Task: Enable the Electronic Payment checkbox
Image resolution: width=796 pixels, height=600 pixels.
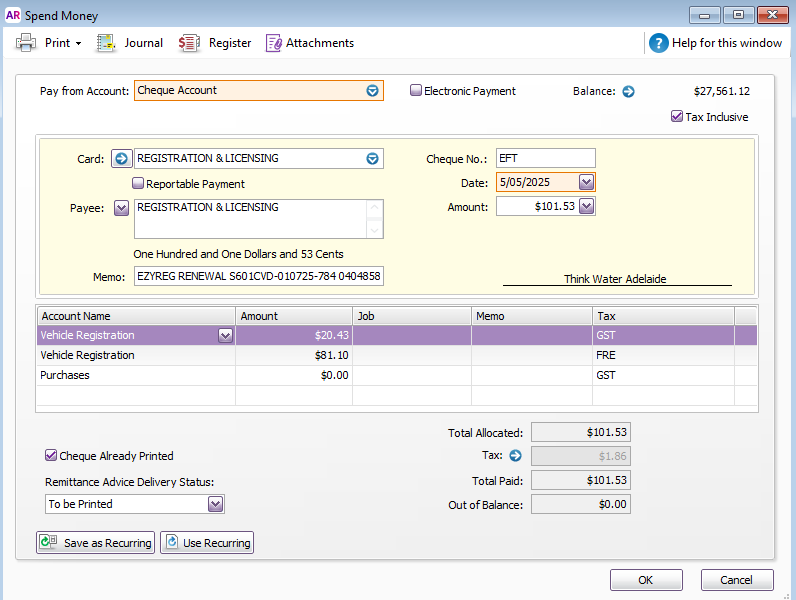Action: (x=416, y=91)
